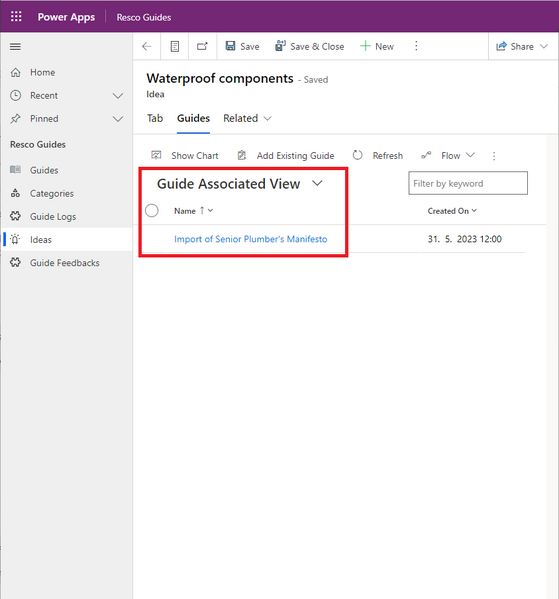
Task: Click the Guide Logs puzzle icon
Action: pos(15,216)
